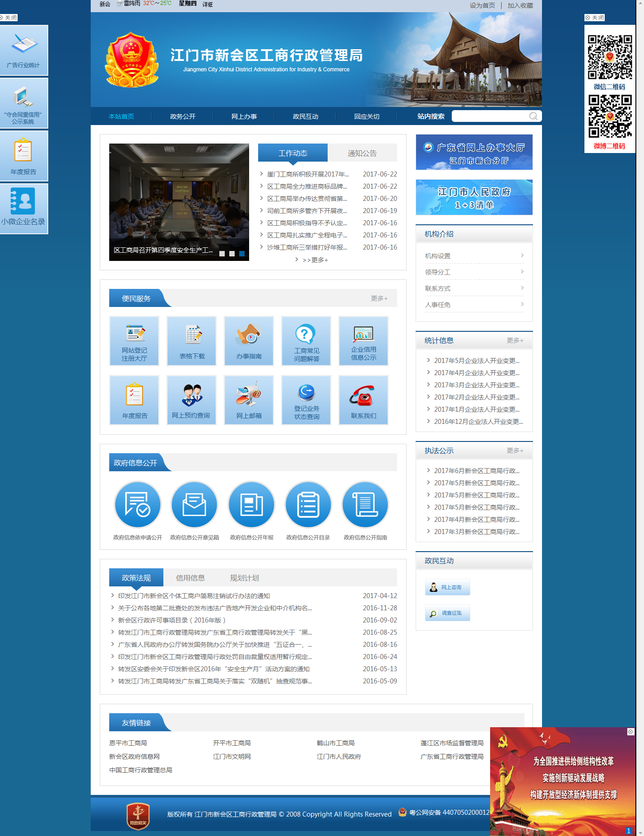644x836 pixels.
Task: Expand the 机构设置 entry arrow
Action: click(x=522, y=255)
